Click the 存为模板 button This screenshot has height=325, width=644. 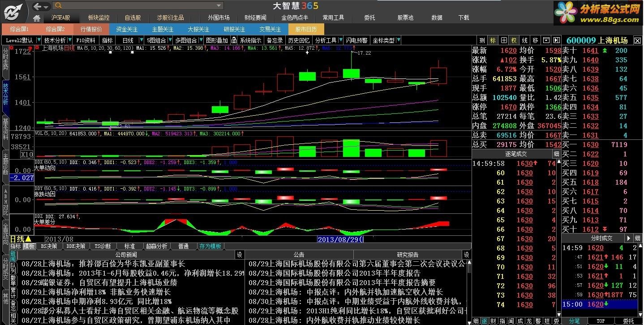(210, 246)
